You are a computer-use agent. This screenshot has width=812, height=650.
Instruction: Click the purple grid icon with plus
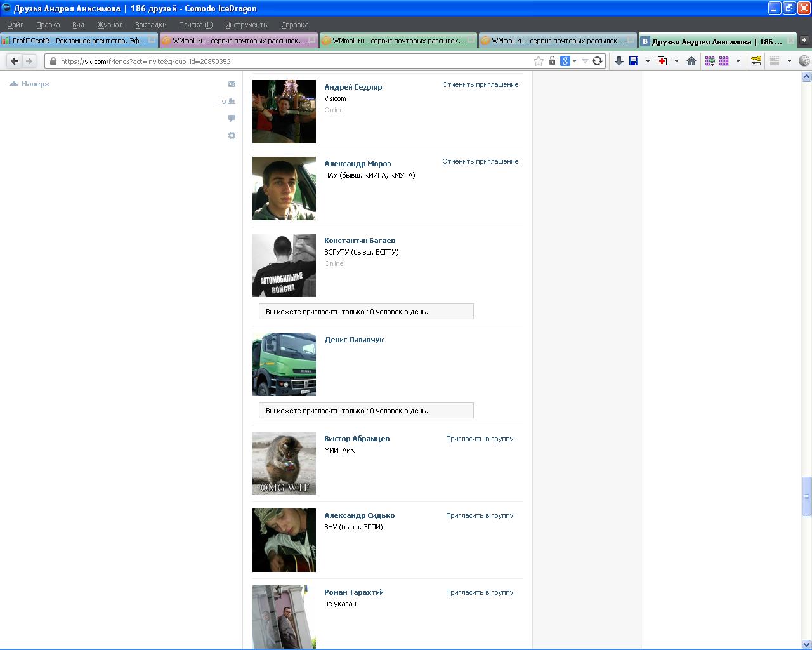(x=710, y=61)
